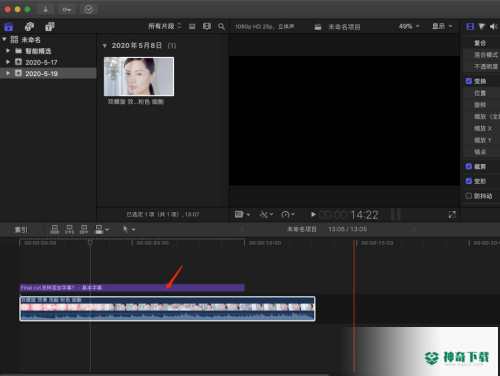500x376 pixels.
Task: Expand the 2020-5-19 event
Action: 8,73
